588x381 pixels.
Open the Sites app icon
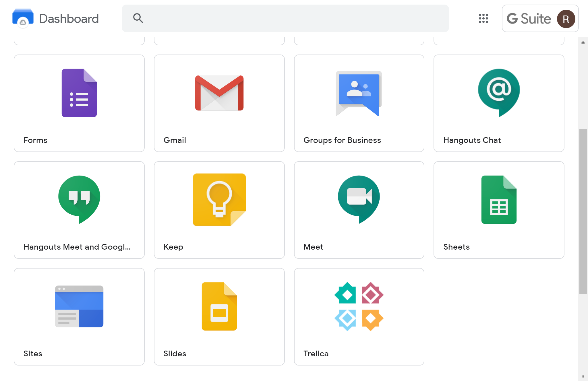tap(79, 306)
